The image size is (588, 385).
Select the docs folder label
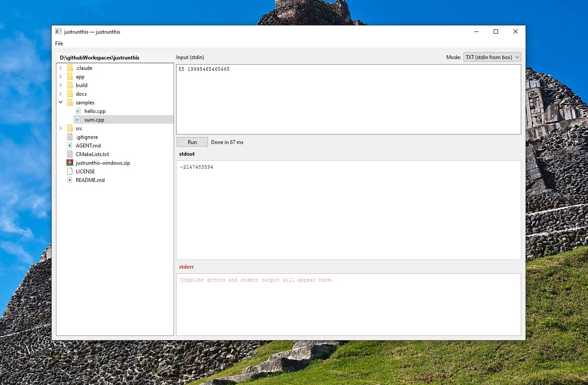pyautogui.click(x=81, y=94)
